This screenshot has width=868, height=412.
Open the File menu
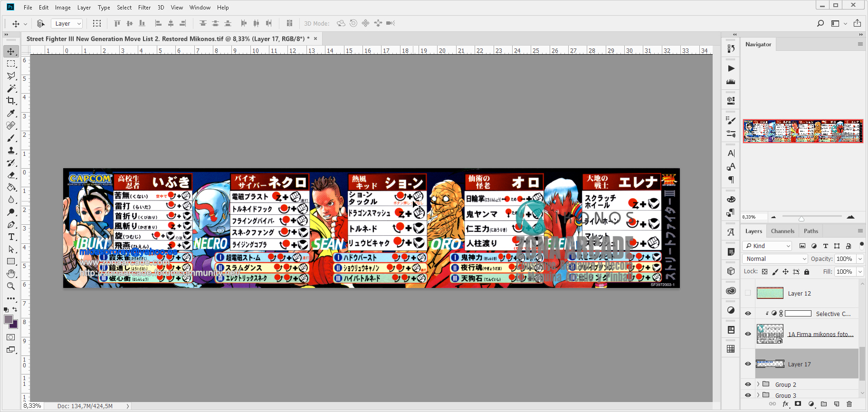point(28,8)
